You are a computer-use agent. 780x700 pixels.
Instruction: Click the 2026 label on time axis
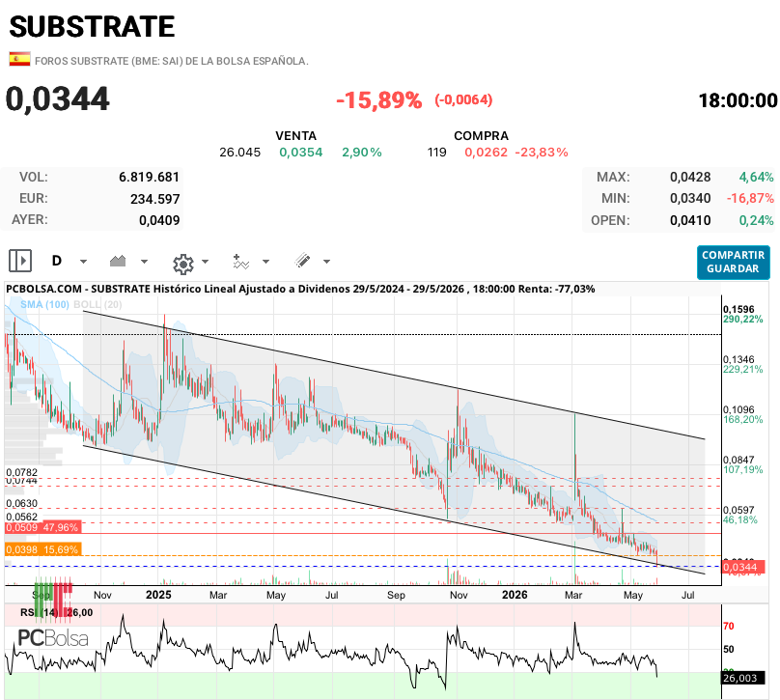[515, 595]
